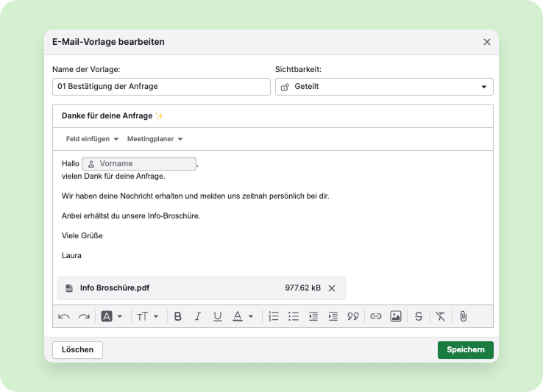Click the PDF file icon of the attachment

tap(69, 288)
